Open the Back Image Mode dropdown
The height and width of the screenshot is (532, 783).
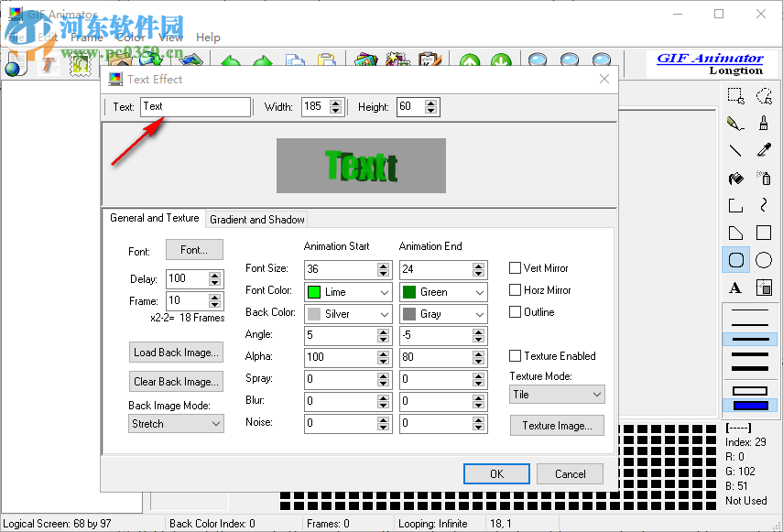click(x=176, y=423)
